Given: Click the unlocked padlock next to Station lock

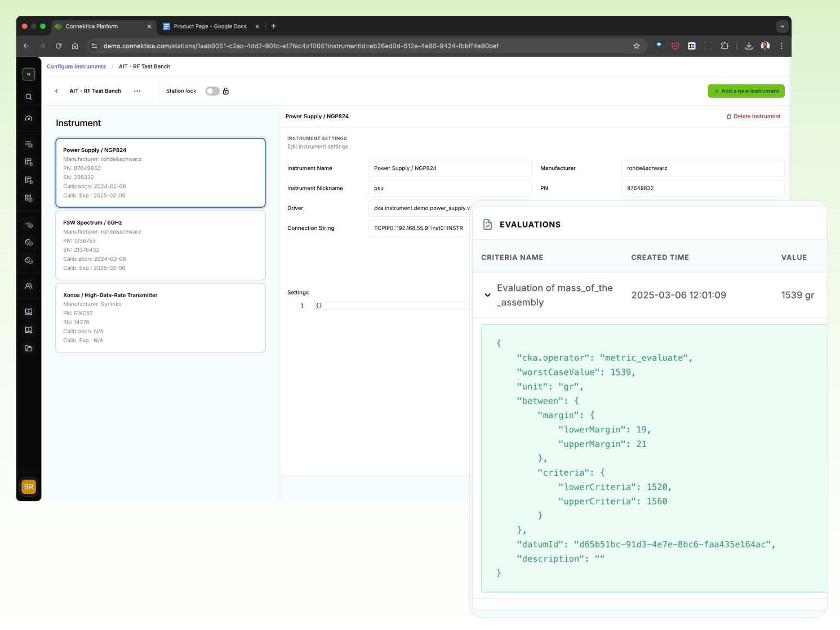Looking at the screenshot, I should 226,91.
